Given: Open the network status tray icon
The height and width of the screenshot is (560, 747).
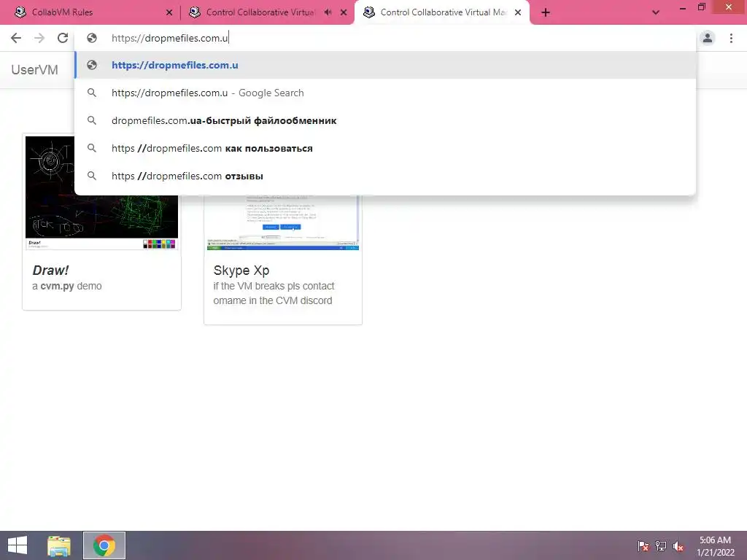Looking at the screenshot, I should coord(661,546).
